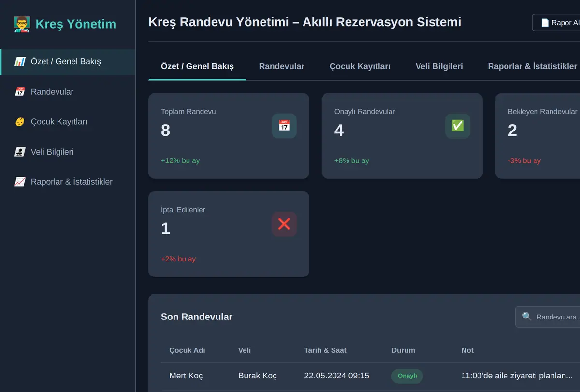Click the Onaylı Randevular card label
Image resolution: width=580 pixels, height=392 pixels.
pos(364,112)
